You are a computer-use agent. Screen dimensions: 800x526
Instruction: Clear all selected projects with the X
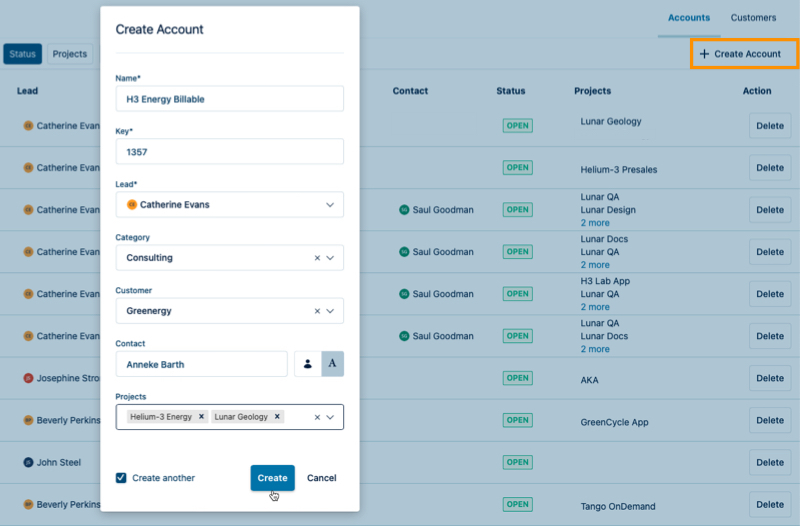317,417
